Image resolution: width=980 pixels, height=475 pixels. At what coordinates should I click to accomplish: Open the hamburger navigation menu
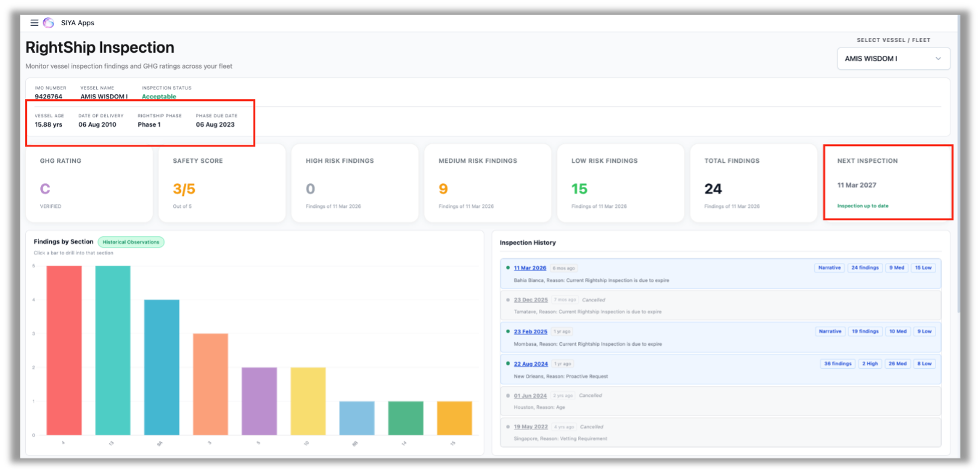[x=34, y=23]
